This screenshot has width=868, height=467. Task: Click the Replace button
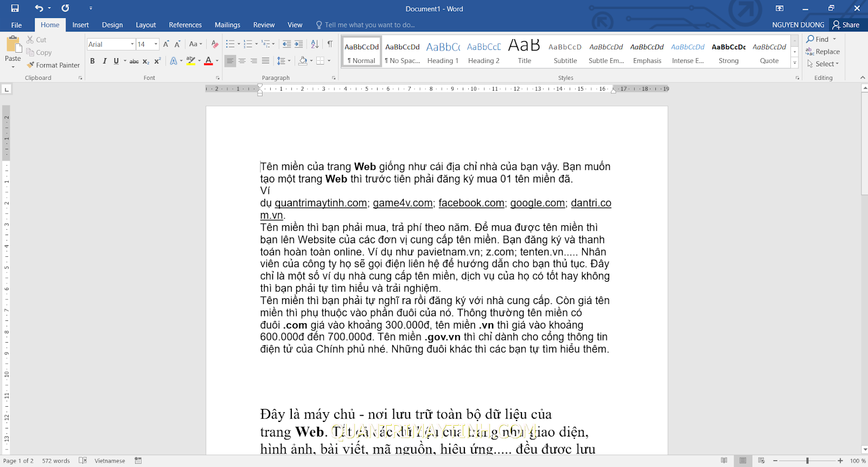(x=822, y=52)
